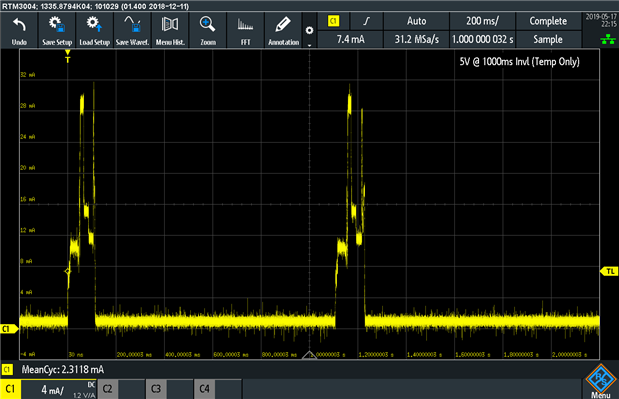The width and height of the screenshot is (619, 399).
Task: Select the Annotation pencil tool
Action: (283, 30)
